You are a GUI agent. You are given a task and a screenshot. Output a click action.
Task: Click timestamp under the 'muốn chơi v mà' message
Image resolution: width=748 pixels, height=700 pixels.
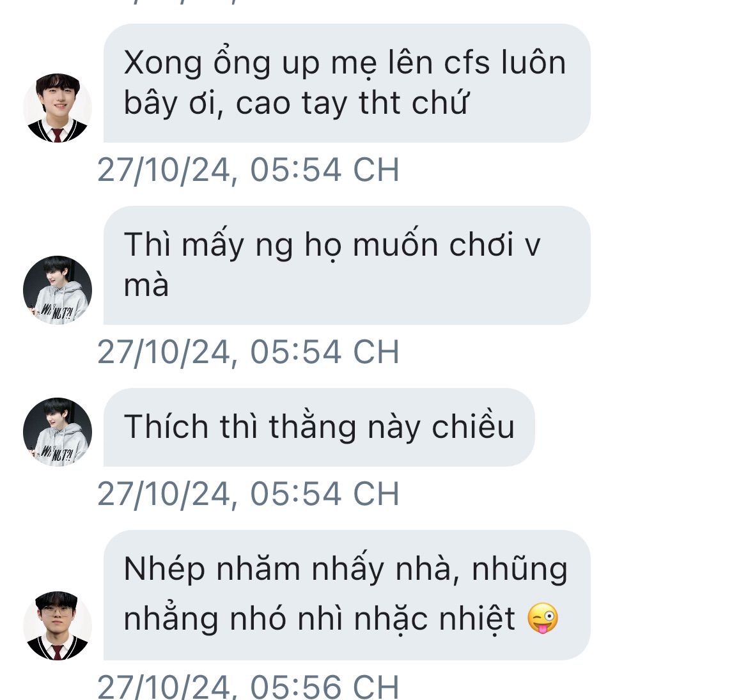coord(248,352)
